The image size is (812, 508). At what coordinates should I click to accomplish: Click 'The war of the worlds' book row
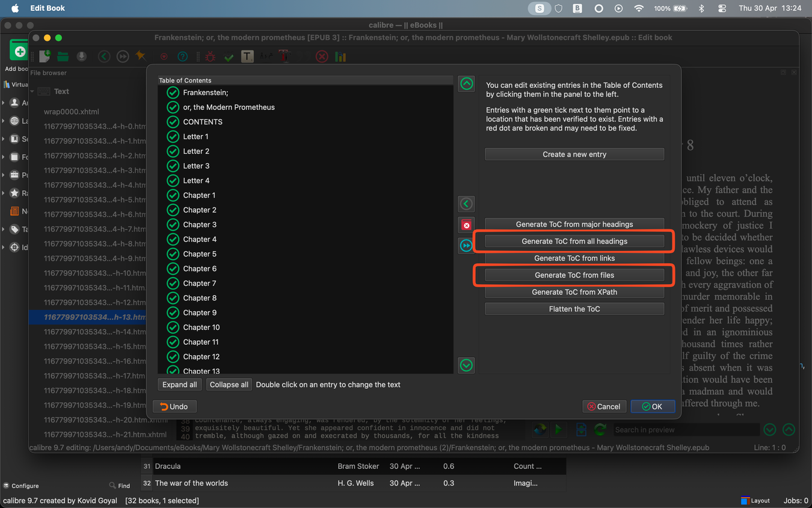click(353, 483)
